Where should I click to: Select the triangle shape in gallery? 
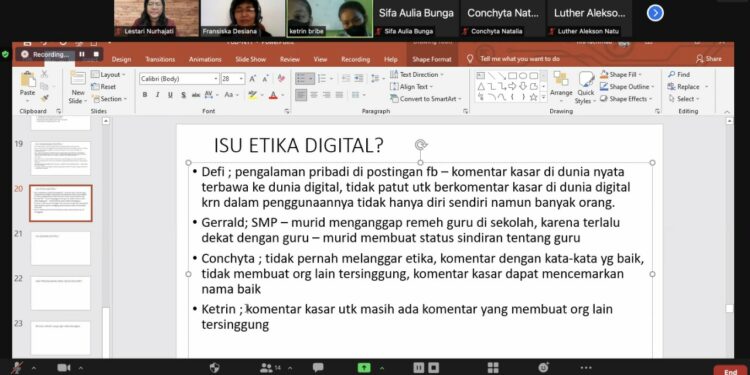pyautogui.click(x=481, y=87)
